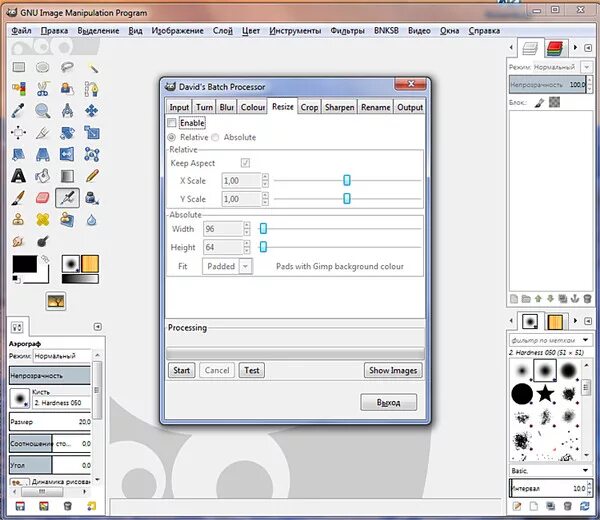Switch to the Crop tab
This screenshot has width=600, height=520.
click(309, 107)
